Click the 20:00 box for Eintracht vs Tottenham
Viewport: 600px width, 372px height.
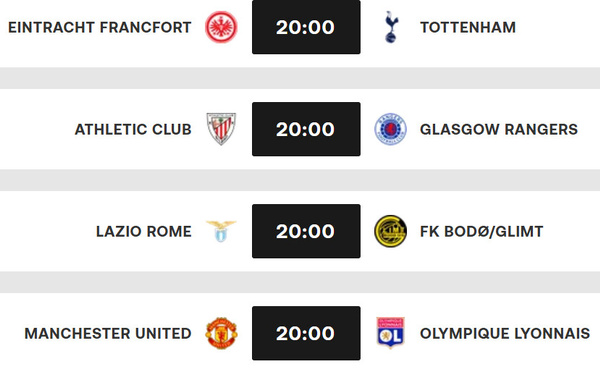tap(306, 27)
